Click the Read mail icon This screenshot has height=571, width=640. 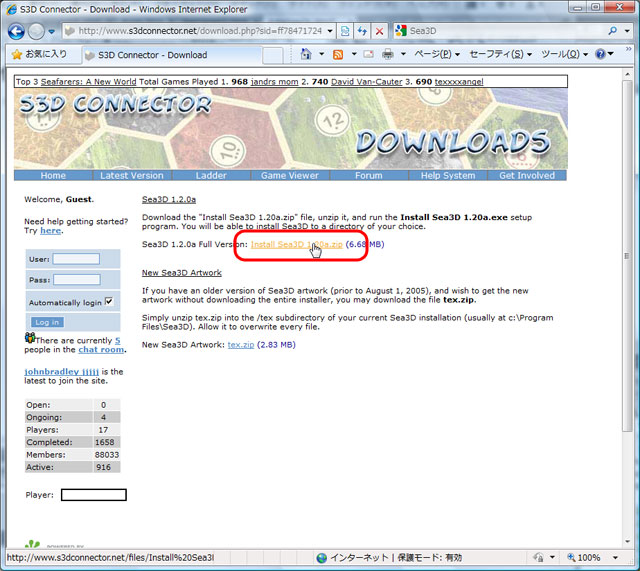(369, 54)
